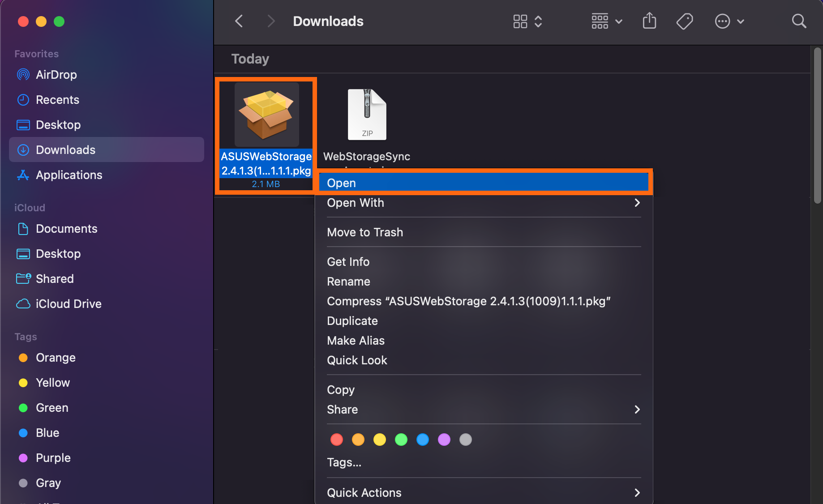Click the Back navigation arrow
The width and height of the screenshot is (823, 504).
pos(239,21)
